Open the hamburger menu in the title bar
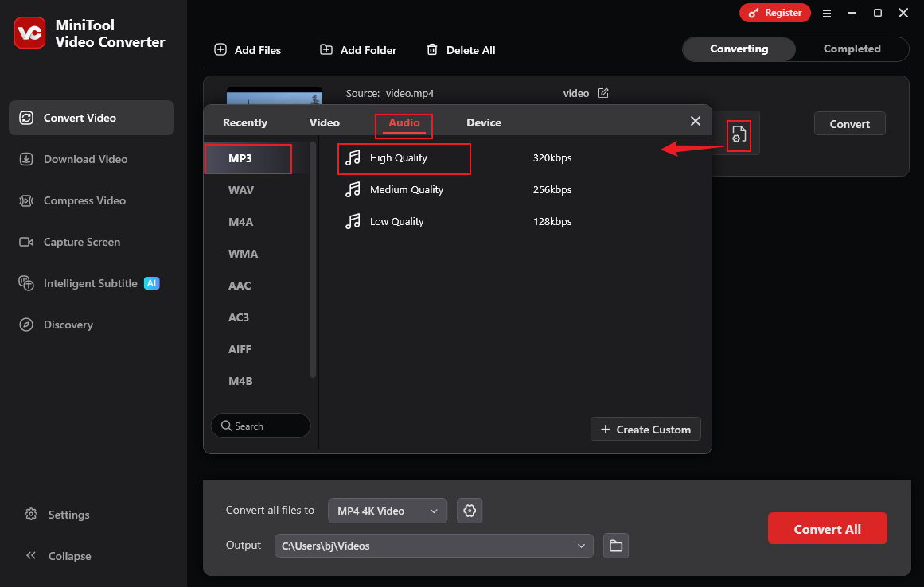 pos(827,13)
